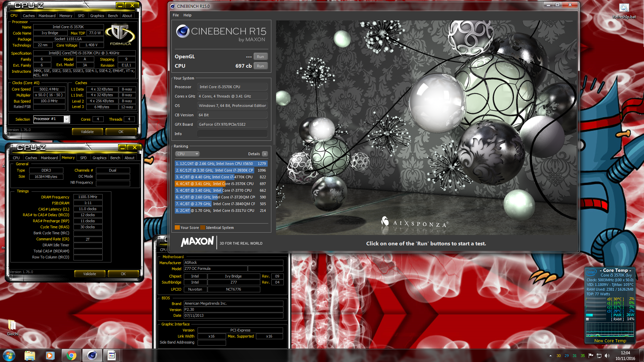Click OK in the top CPU-Z window

(x=121, y=132)
